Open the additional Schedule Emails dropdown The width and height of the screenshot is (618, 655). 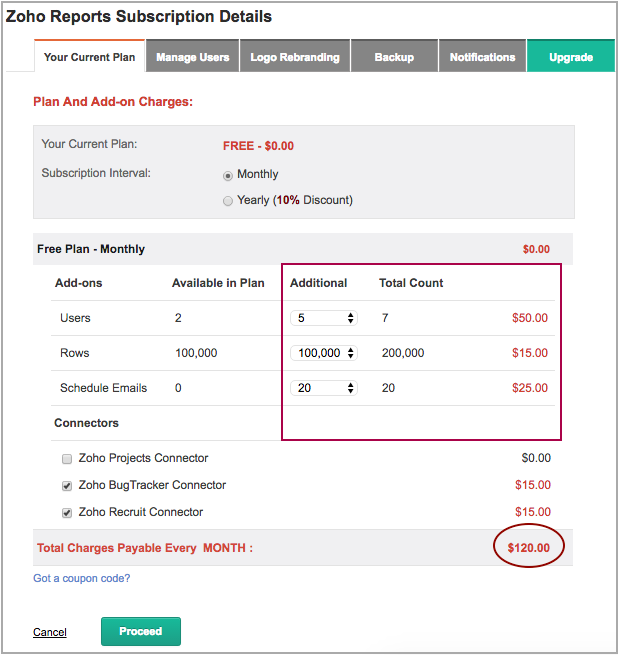323,388
